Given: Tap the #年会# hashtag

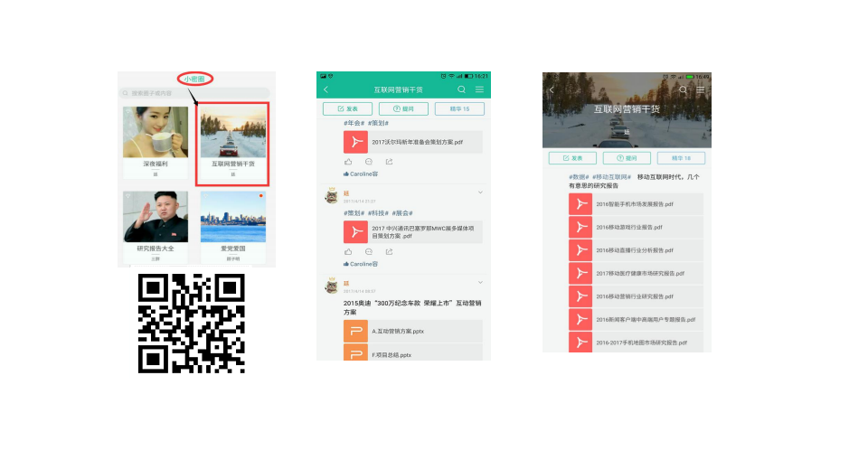Looking at the screenshot, I should pos(354,123).
